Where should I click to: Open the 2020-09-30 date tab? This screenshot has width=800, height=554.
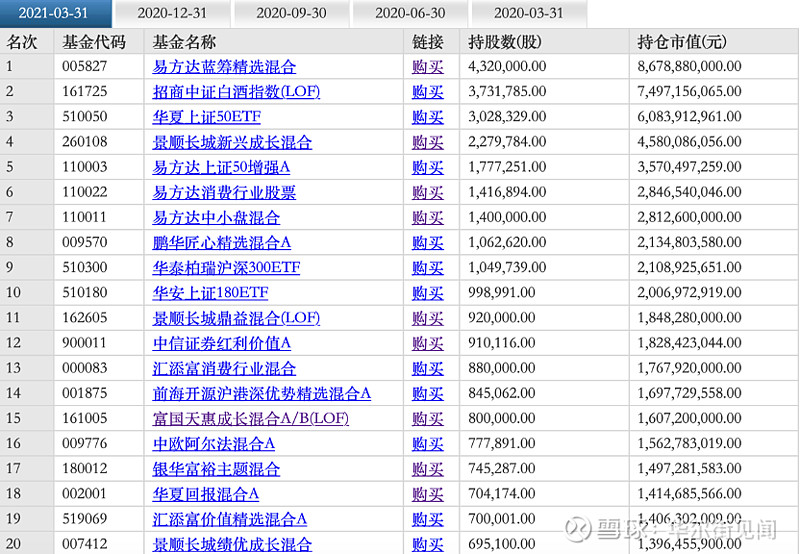click(291, 13)
